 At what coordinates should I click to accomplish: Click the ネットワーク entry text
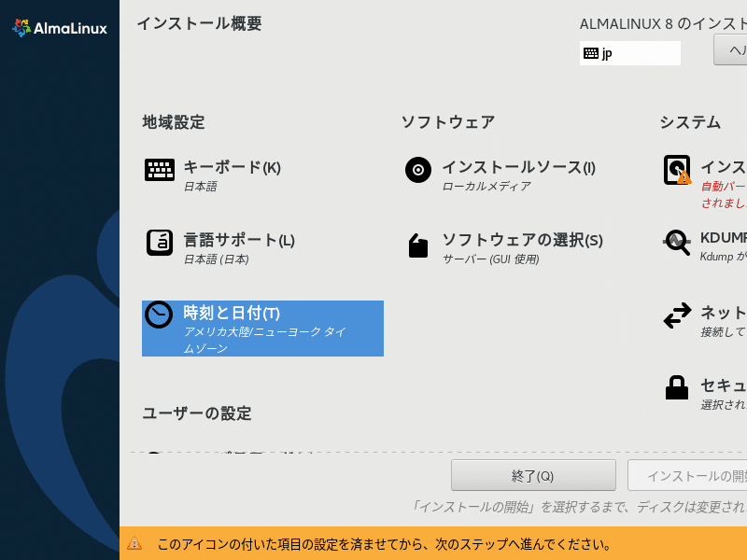[723, 313]
